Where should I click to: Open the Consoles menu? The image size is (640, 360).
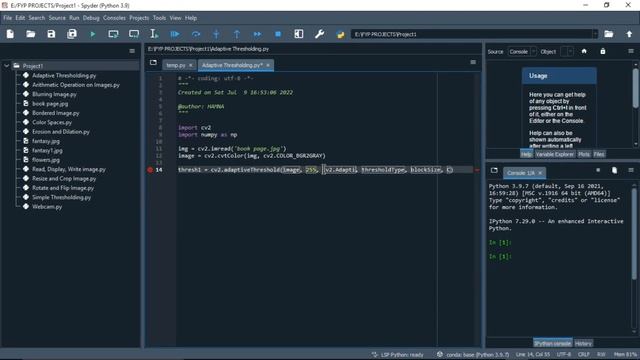pos(114,18)
